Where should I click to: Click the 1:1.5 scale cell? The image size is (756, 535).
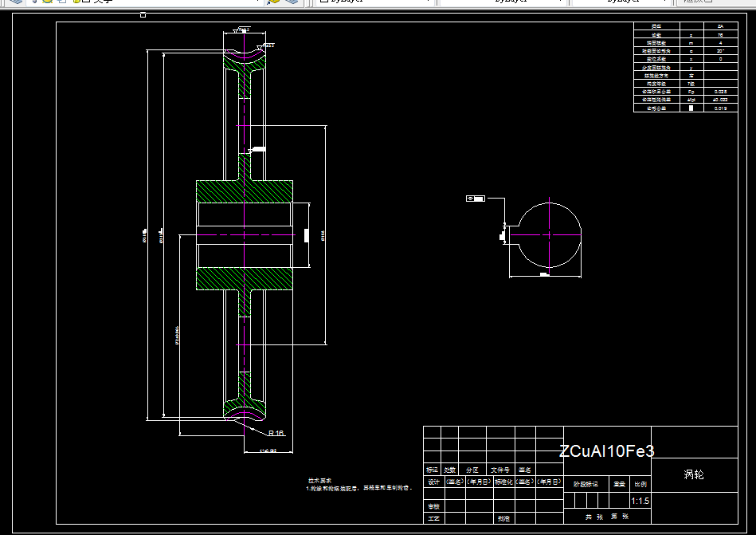tap(640, 501)
